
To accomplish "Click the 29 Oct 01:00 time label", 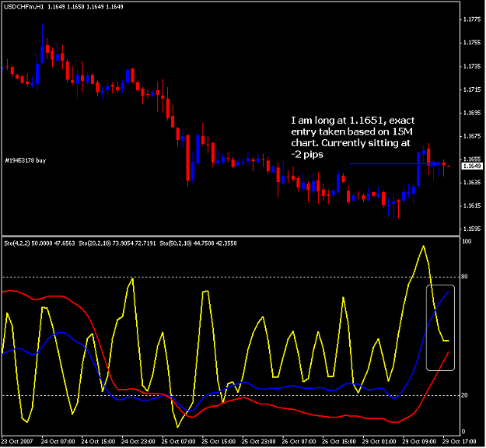I will pos(379,442).
